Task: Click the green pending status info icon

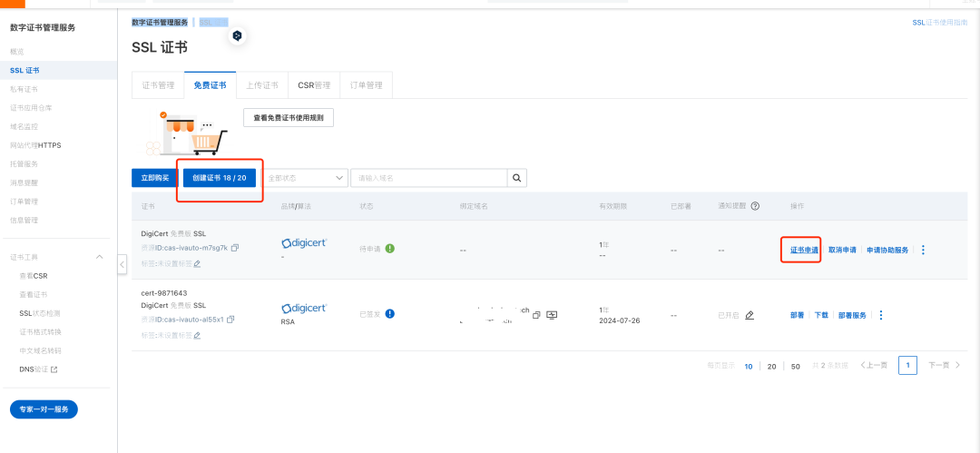Action: point(390,249)
